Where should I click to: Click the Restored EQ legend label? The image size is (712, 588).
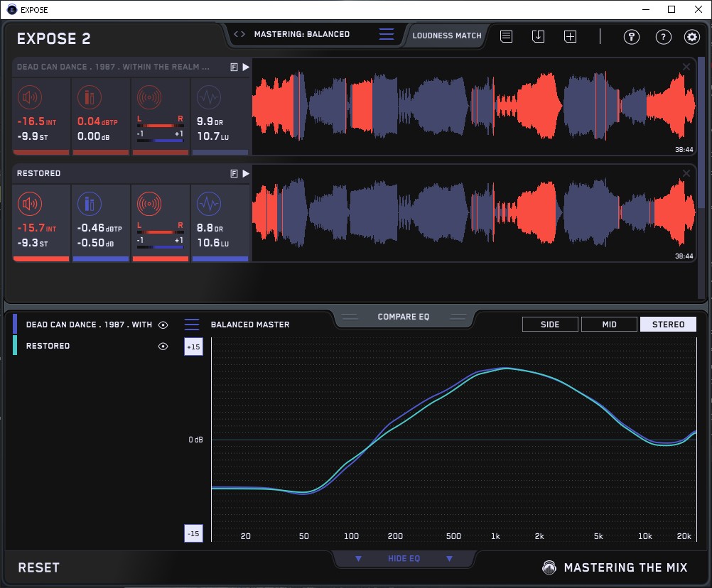(48, 346)
